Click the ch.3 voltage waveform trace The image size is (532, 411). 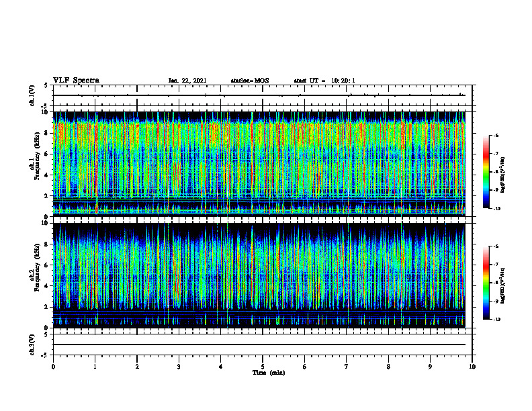click(x=259, y=345)
